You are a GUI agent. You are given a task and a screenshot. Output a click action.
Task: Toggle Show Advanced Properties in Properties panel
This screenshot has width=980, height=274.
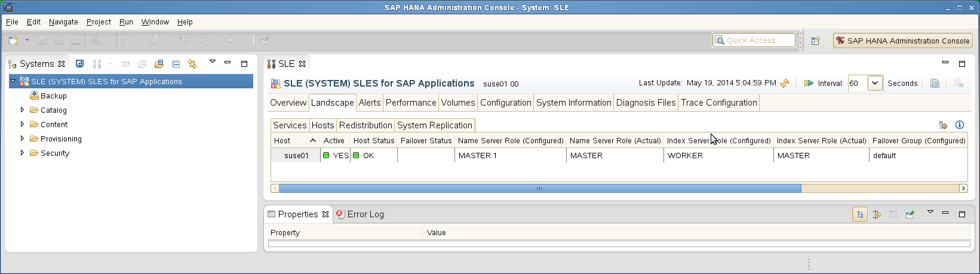pyautogui.click(x=877, y=214)
